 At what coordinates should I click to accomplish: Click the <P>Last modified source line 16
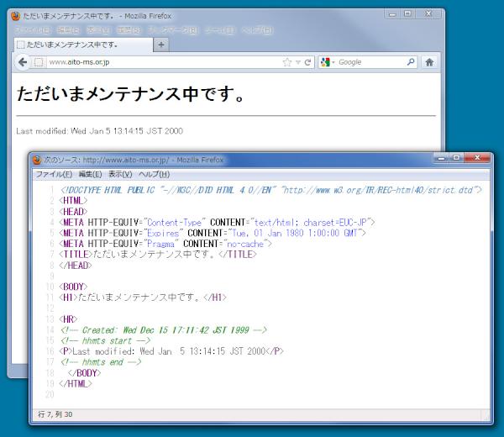[171, 351]
